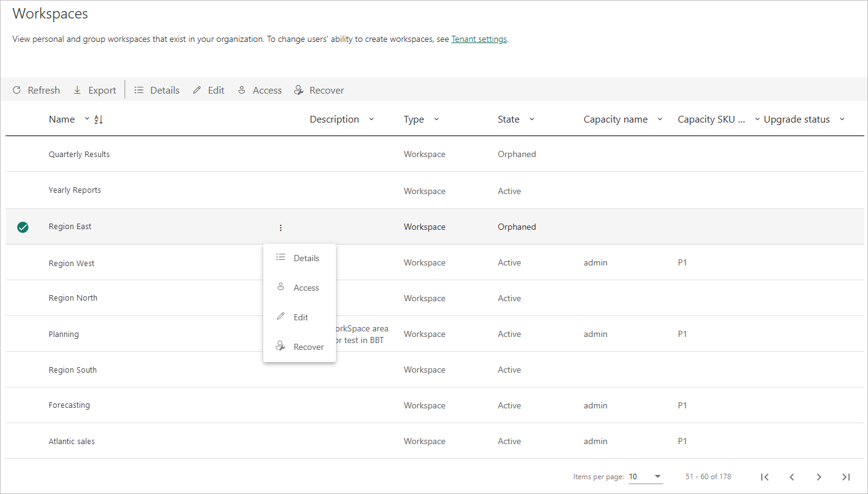Select the Details icon in the toolbar
This screenshot has width=868, height=494.
pyautogui.click(x=139, y=90)
